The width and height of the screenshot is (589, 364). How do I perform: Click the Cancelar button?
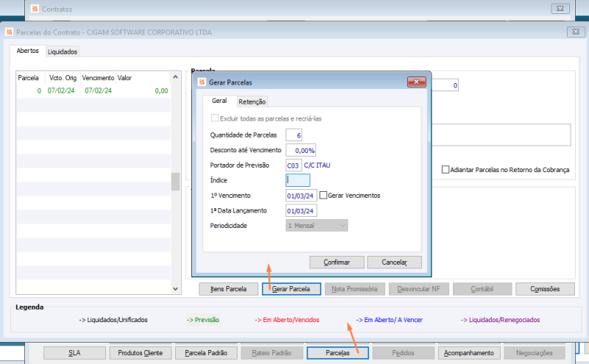[x=395, y=263]
